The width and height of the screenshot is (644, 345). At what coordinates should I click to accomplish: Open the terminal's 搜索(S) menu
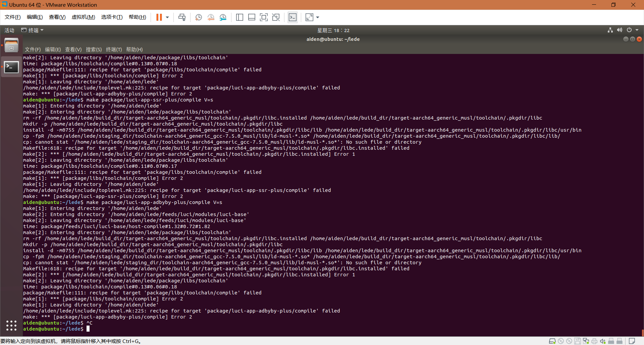94,49
